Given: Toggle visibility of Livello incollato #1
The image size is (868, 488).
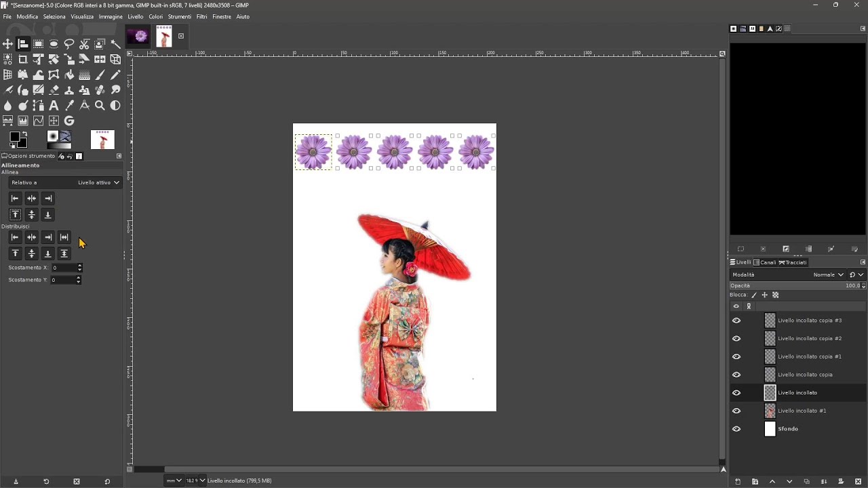Looking at the screenshot, I should tap(736, 411).
